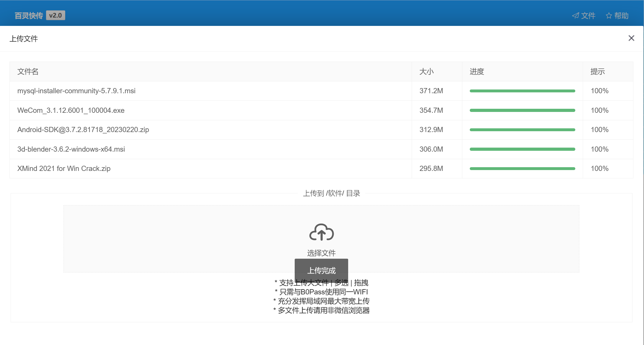
Task: Click the paper plane icon beside 文件
Action: tap(576, 16)
